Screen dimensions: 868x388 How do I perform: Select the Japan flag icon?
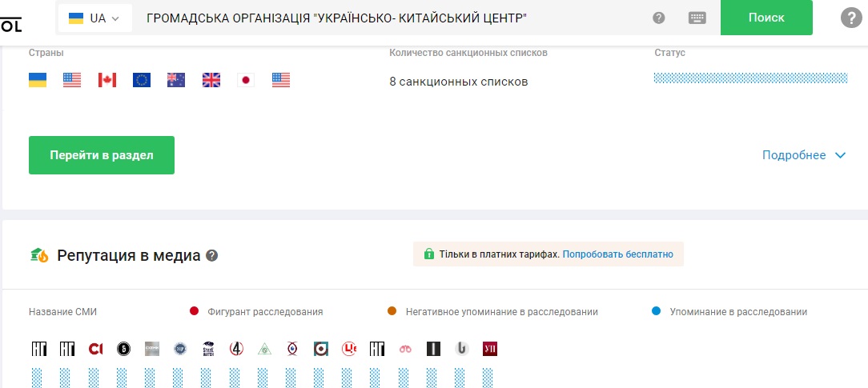click(x=246, y=80)
